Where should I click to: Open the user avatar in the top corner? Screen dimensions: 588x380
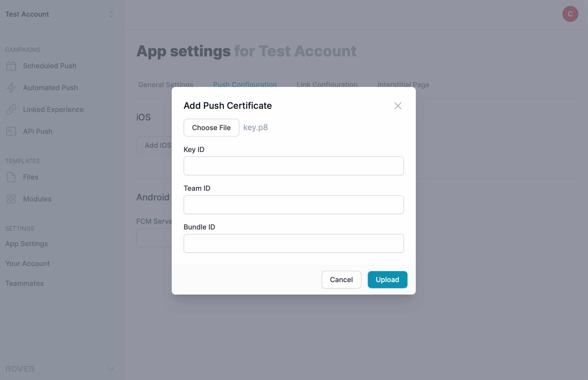pos(570,14)
